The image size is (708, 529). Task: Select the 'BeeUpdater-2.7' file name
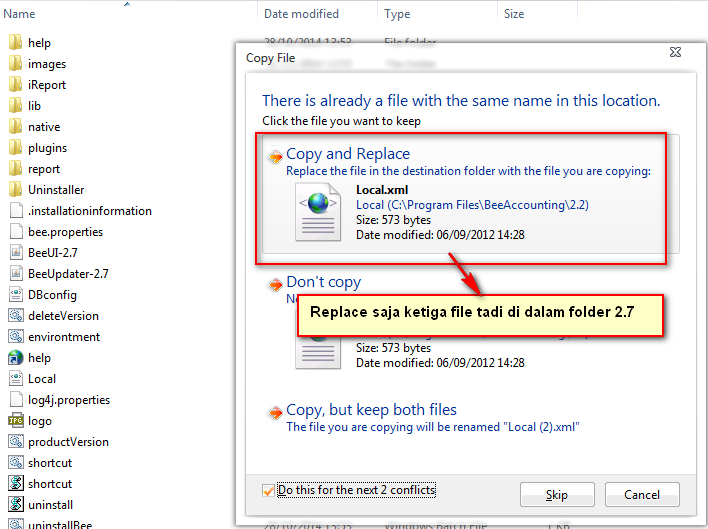(68, 274)
